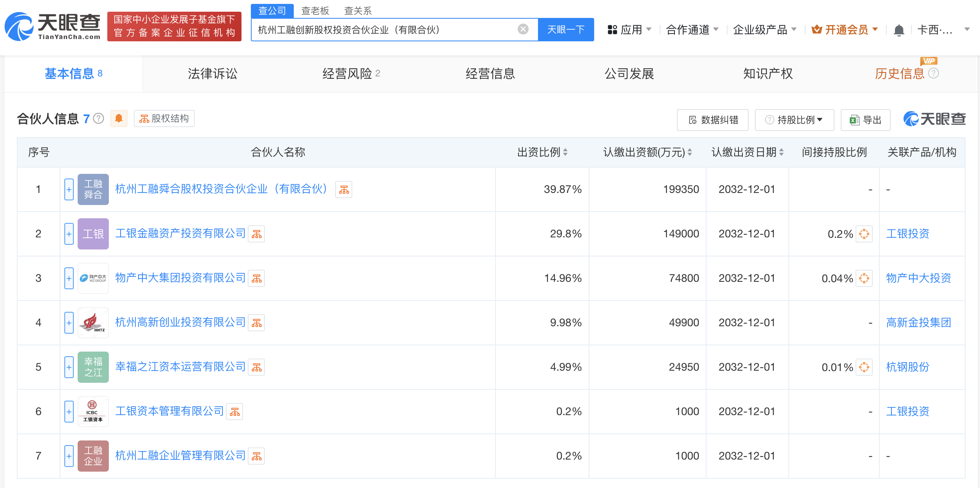The height and width of the screenshot is (488, 980).
Task: Open the 法律诉讼 tab
Action: click(213, 74)
